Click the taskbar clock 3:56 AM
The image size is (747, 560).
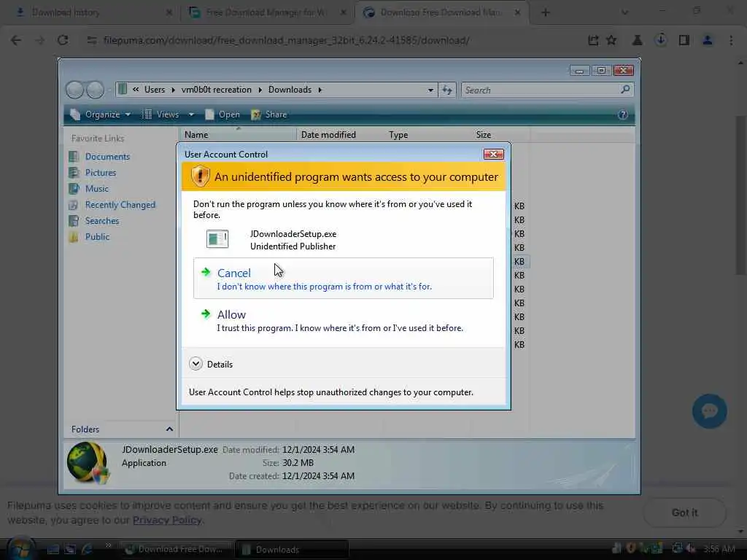point(719,549)
